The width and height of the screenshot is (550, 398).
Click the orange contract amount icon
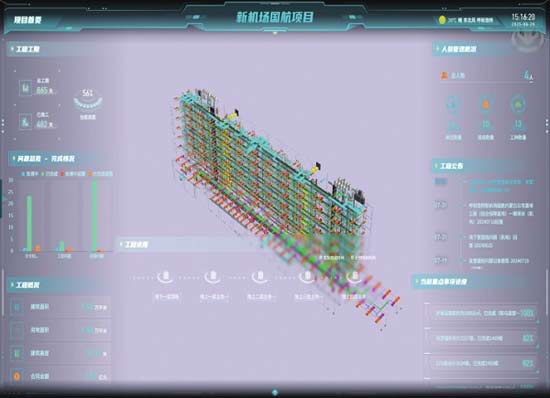(x=16, y=377)
